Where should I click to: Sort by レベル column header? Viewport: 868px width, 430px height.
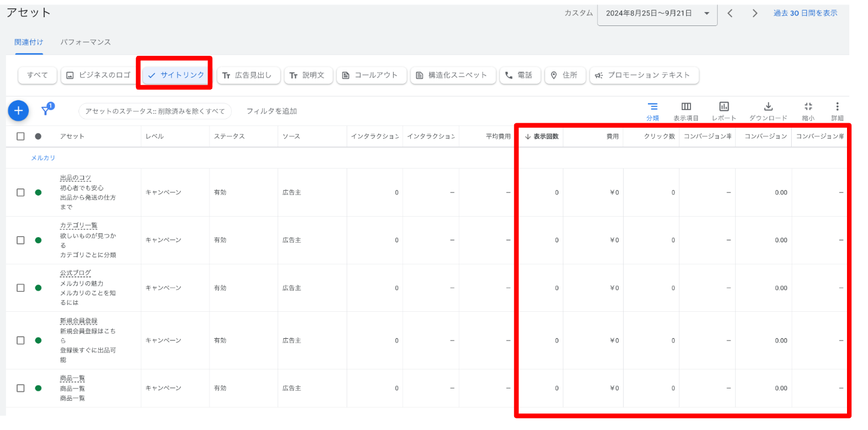tap(154, 137)
